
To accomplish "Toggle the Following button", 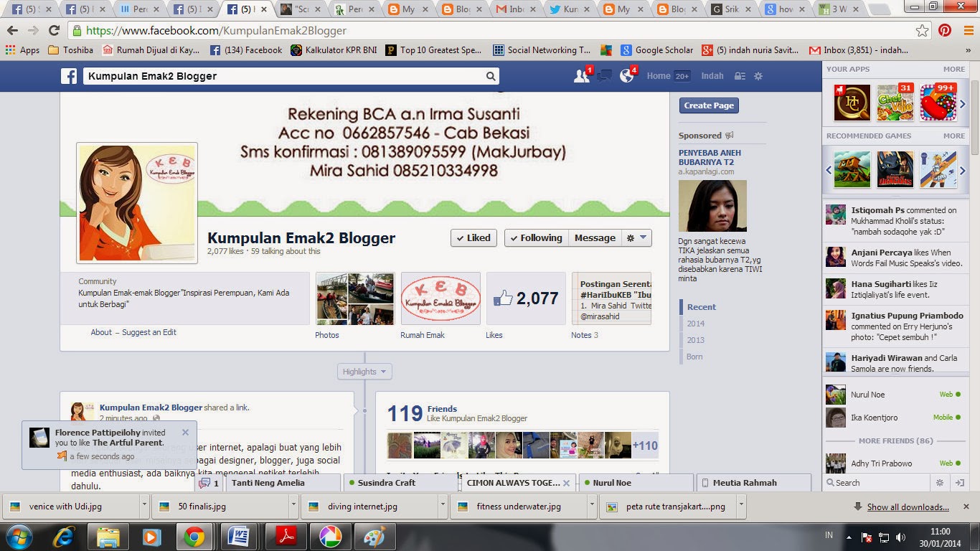I will 536,238.
